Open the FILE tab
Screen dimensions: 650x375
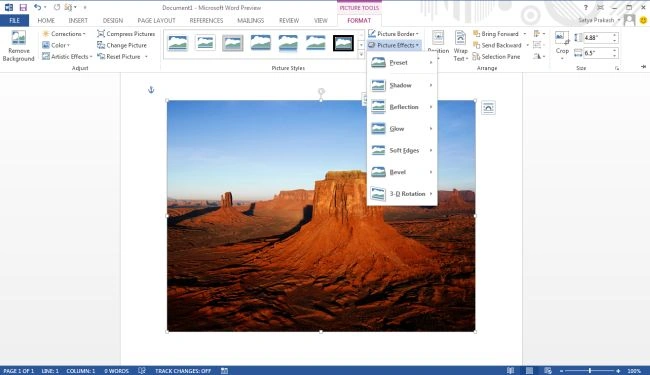tap(15, 20)
